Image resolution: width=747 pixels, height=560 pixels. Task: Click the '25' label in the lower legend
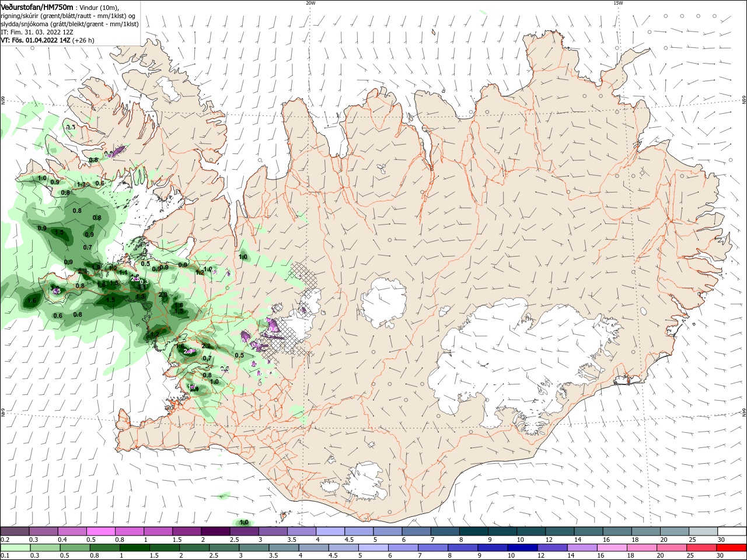point(692,555)
